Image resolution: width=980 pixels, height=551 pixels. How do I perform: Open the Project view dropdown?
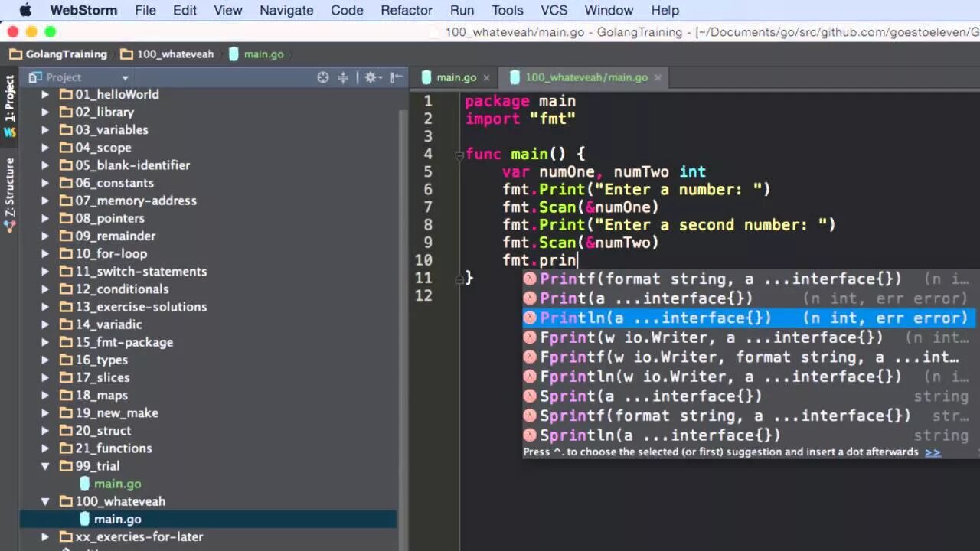coord(125,77)
